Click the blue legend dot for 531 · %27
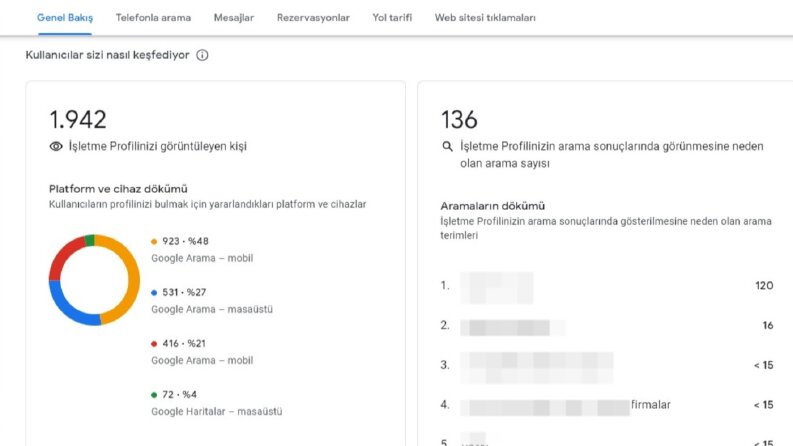 tap(154, 293)
